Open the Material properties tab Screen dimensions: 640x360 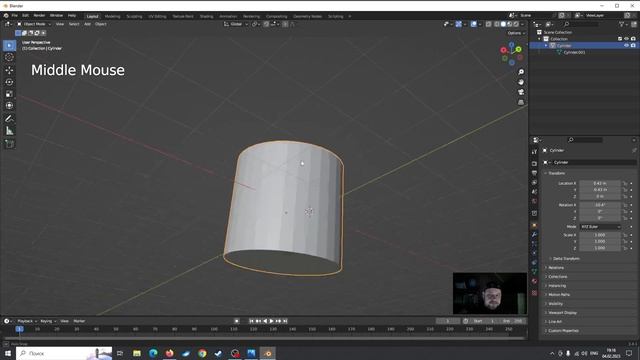click(534, 281)
